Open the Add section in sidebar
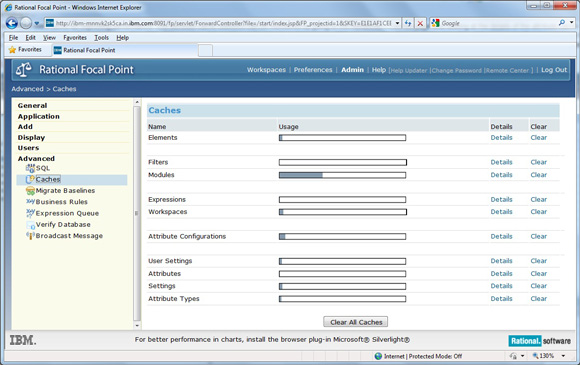Viewport: 580px width, 365px height. tap(25, 126)
